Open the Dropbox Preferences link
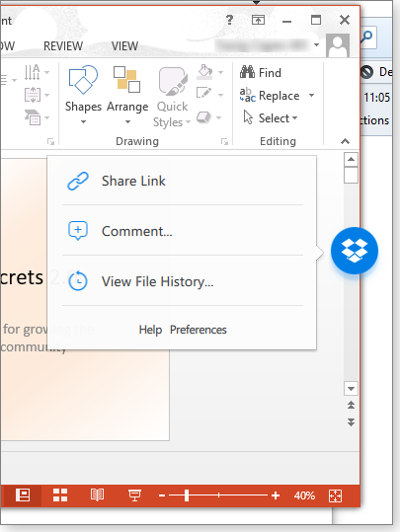Viewport: 400px width, 532px height. (198, 330)
